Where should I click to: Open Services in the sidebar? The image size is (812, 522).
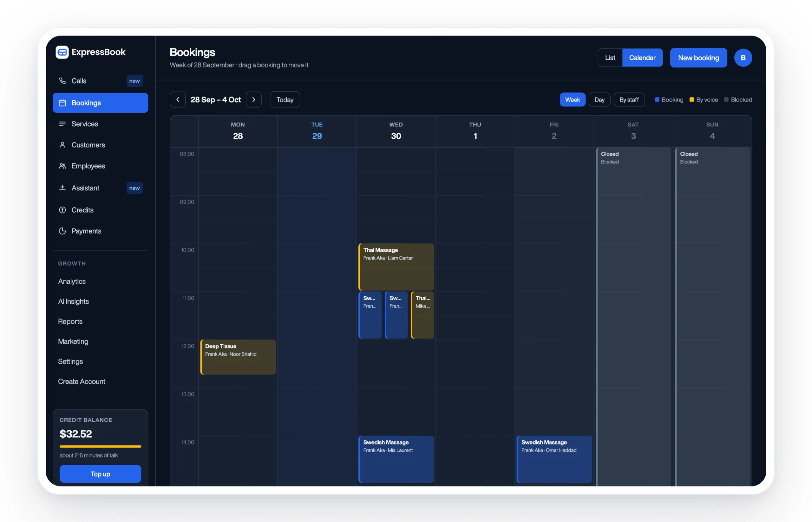coord(100,124)
